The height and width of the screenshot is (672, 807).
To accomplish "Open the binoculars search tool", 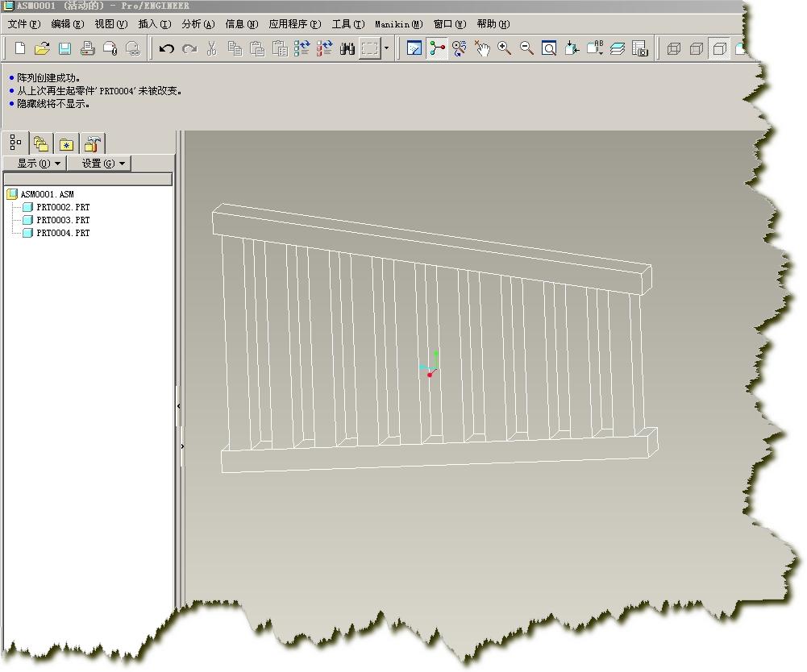I will 347,49.
